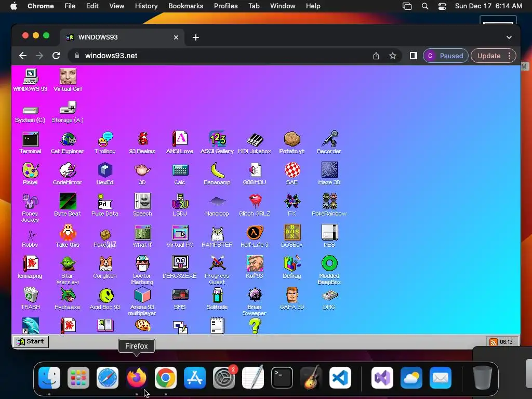The image size is (532, 399).
Task: Open the Byte Beat icon
Action: [x=67, y=205]
